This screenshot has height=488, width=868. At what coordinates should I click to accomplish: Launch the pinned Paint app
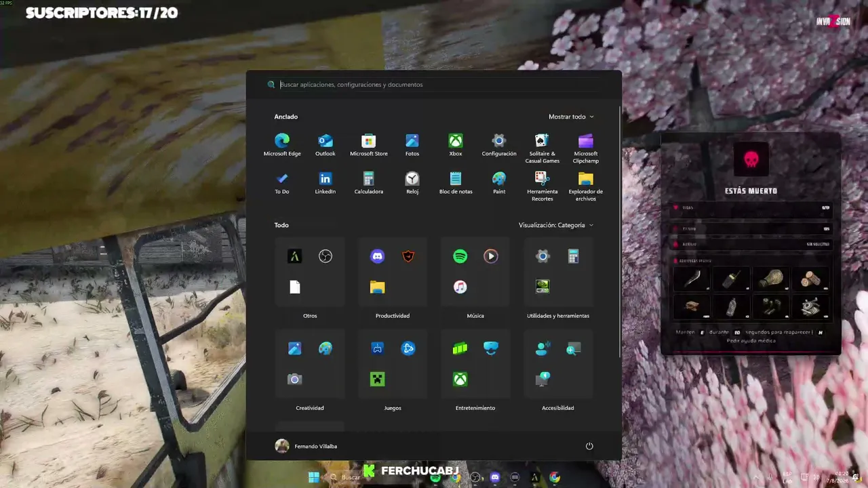coord(499,183)
